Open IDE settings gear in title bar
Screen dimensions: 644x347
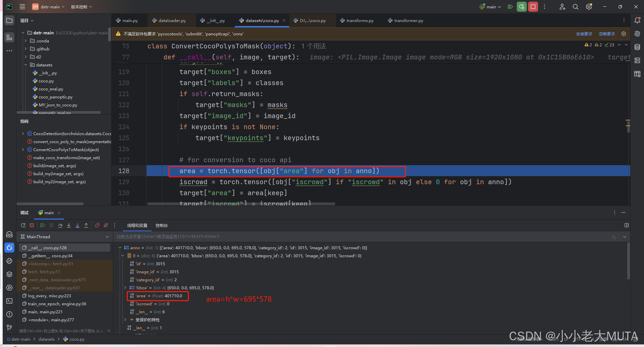pyautogui.click(x=589, y=7)
